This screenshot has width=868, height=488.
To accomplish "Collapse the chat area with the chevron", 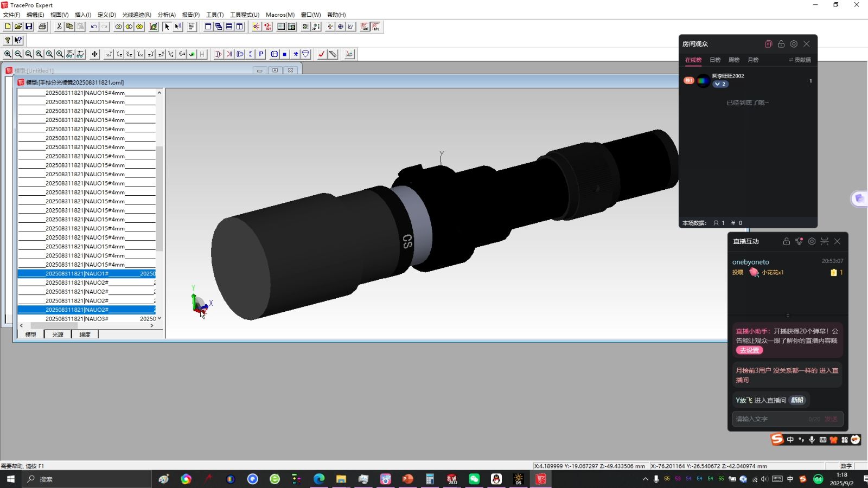I will 788,315.
